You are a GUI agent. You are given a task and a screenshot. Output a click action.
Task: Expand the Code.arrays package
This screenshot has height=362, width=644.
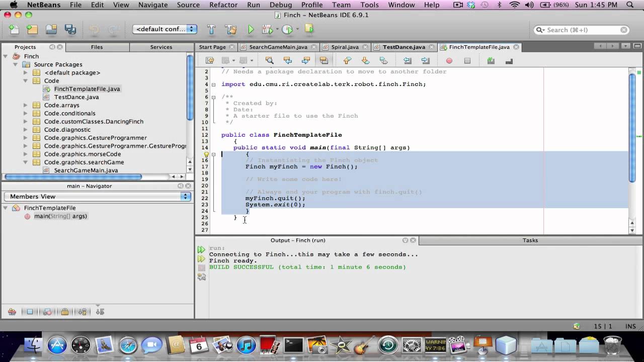coord(26,105)
